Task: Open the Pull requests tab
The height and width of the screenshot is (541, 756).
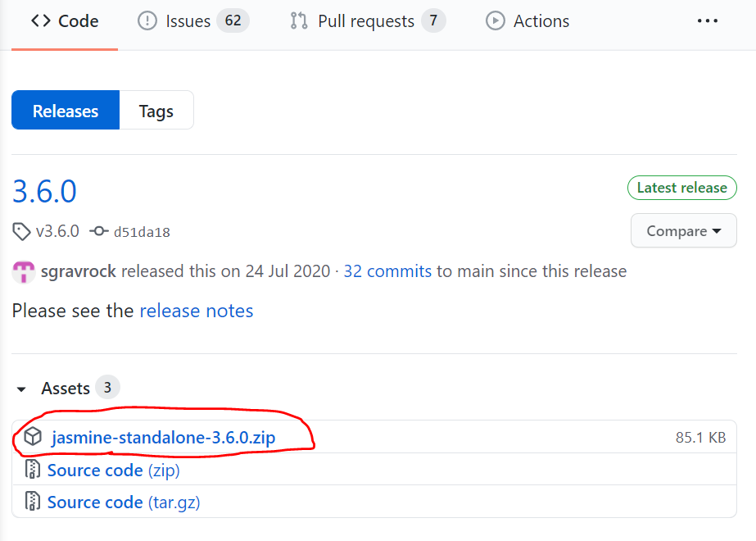Action: pyautogui.click(x=368, y=21)
